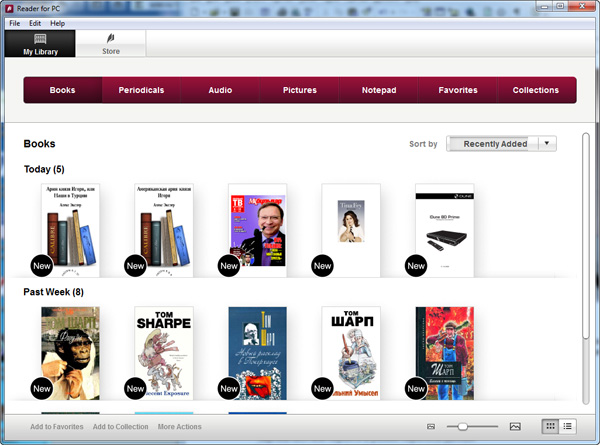Click the small thumbnail size icon
The width and height of the screenshot is (600, 445).
click(x=431, y=427)
